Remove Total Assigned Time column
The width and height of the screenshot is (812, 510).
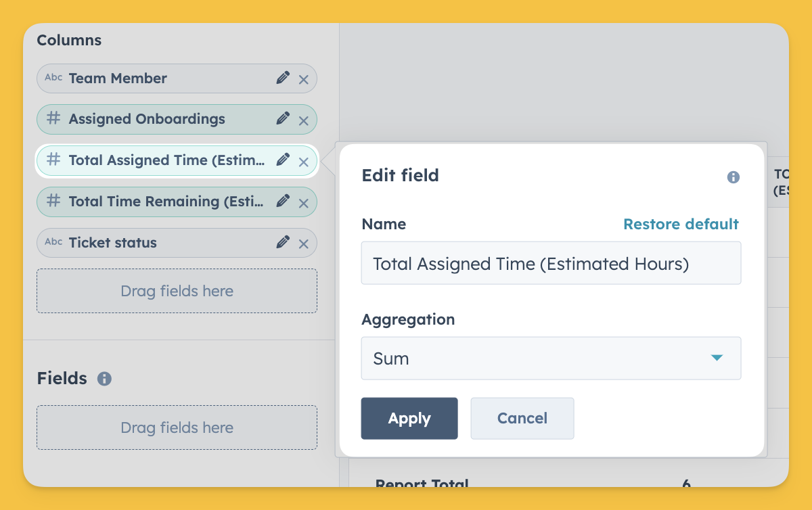304,162
